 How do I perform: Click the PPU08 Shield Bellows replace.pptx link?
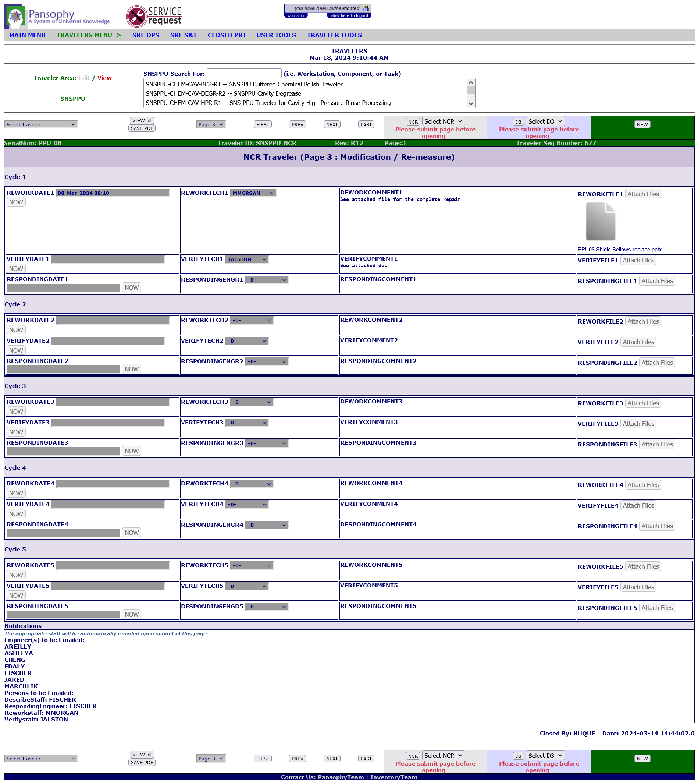(x=619, y=250)
